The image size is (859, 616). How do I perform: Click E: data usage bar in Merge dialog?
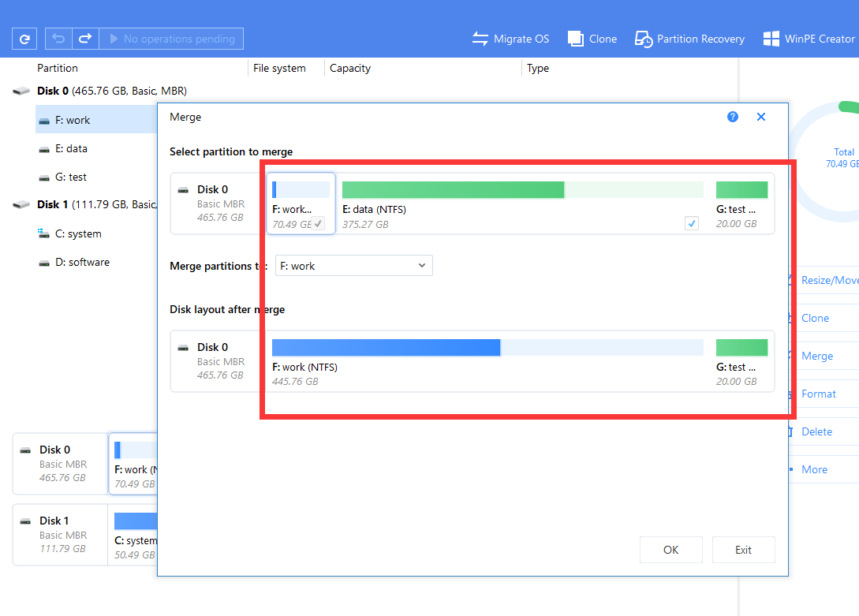(x=523, y=190)
